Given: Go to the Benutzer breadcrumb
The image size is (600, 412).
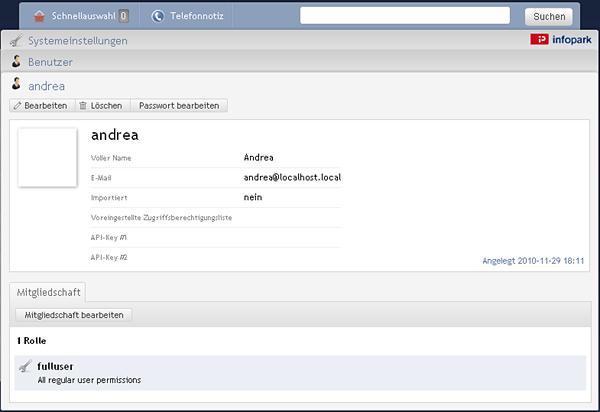Looking at the screenshot, I should (x=50, y=62).
